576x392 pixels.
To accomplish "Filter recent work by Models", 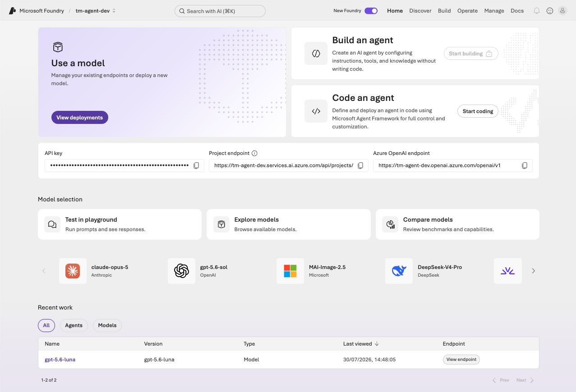I will coord(107,325).
